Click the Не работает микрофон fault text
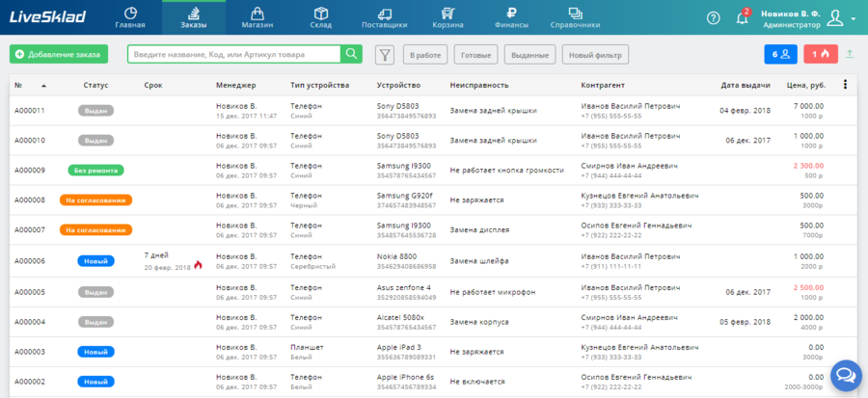The width and height of the screenshot is (868, 398). [x=493, y=292]
